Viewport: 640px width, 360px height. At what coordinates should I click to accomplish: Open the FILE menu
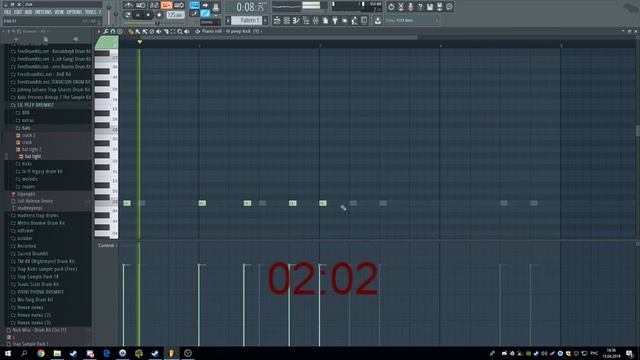coord(7,12)
